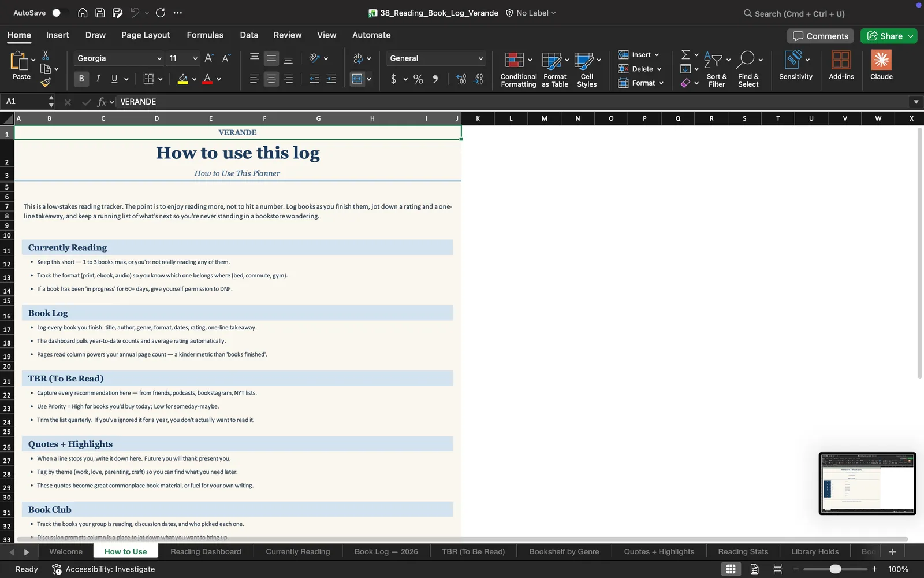Click Accessibility: Investigate status
This screenshot has width=924, height=578.
[104, 569]
